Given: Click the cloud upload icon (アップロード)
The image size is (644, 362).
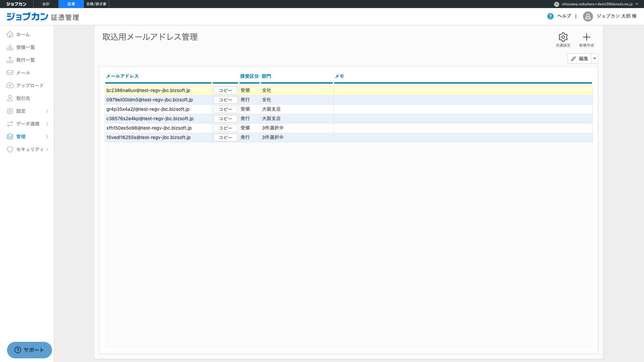Looking at the screenshot, I should coord(10,85).
